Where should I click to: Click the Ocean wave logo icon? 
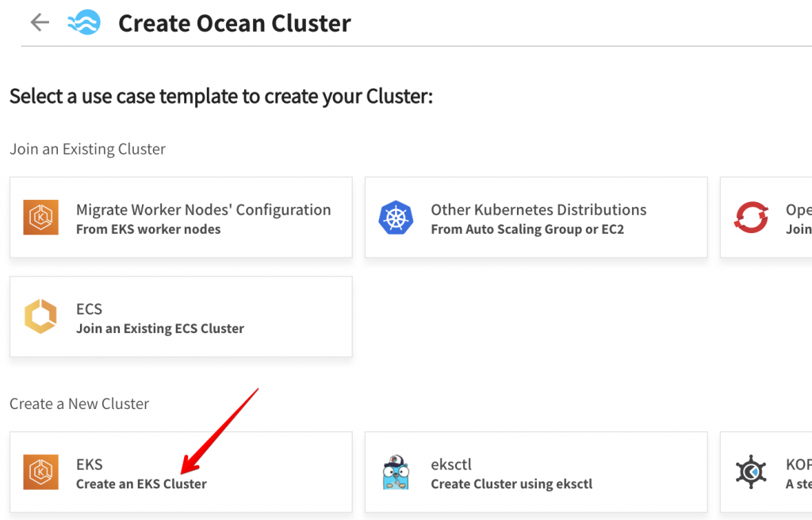coord(84,22)
